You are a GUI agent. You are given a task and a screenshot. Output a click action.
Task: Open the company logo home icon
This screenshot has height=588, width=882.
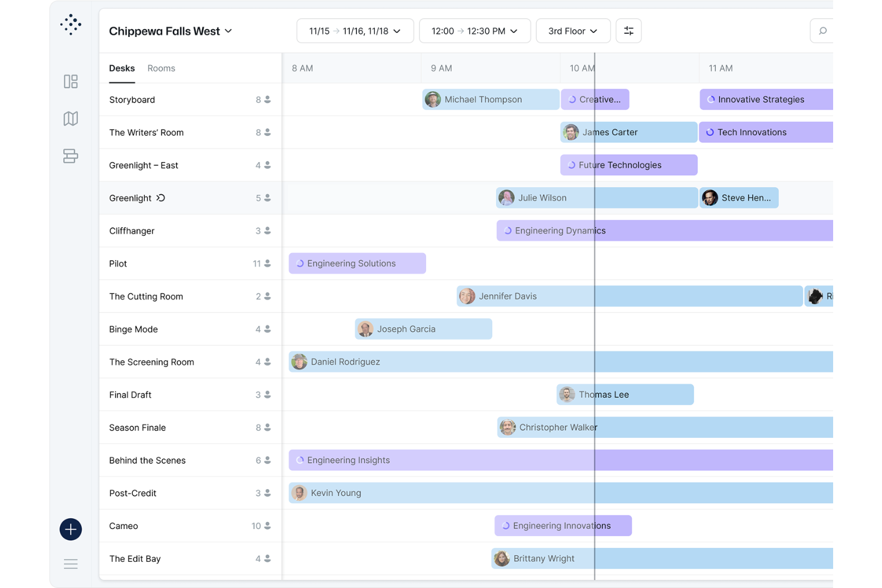(x=70, y=24)
